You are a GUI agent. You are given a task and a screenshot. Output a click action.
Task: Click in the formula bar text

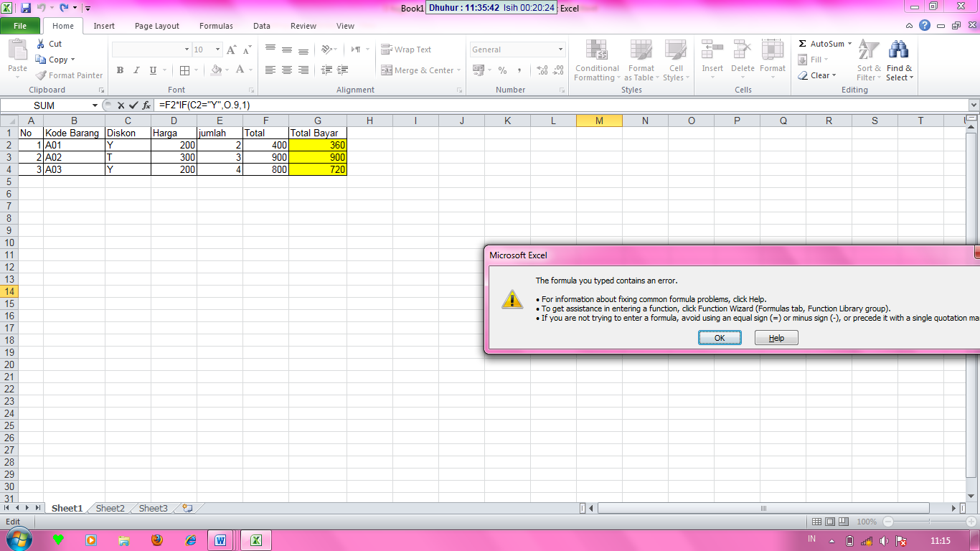[204, 105]
